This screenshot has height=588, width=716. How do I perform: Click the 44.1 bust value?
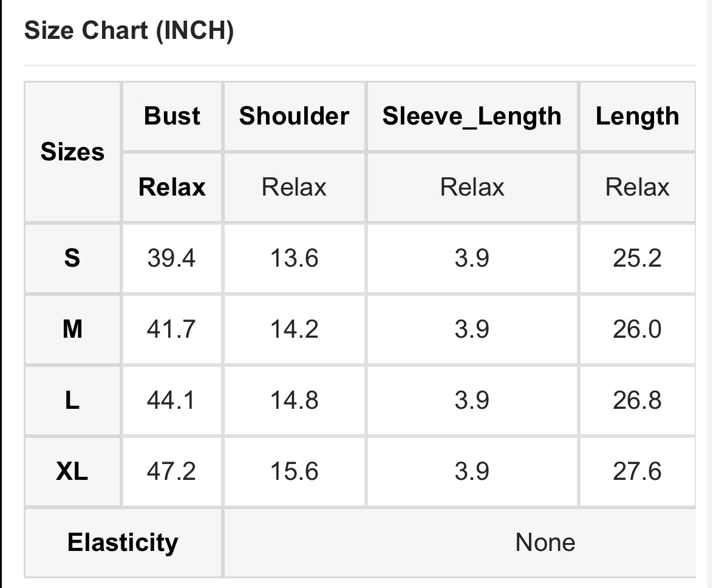[x=171, y=400]
